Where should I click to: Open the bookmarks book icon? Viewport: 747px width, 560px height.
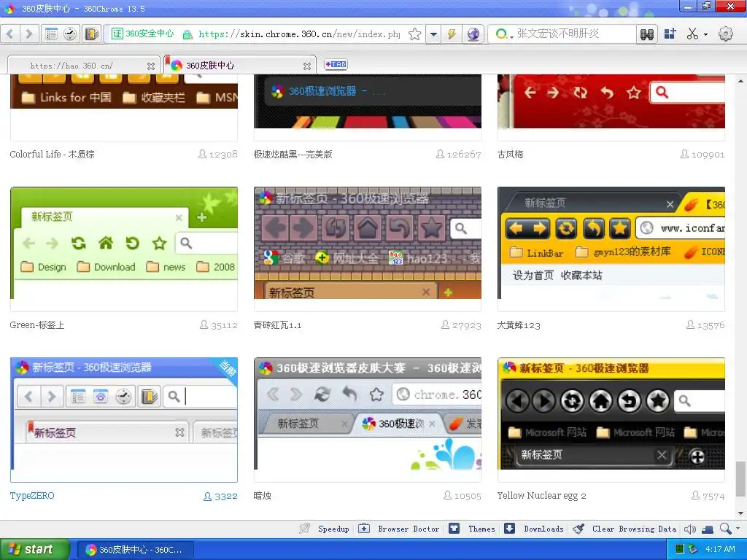91,34
